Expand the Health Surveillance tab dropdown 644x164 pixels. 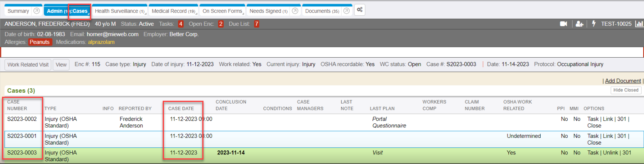click(x=145, y=14)
